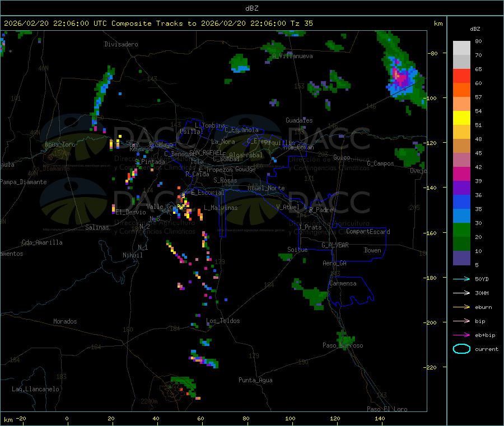This screenshot has height=426, width=504.
Task: Click the Paso_Barroso map label
Action: (x=343, y=345)
